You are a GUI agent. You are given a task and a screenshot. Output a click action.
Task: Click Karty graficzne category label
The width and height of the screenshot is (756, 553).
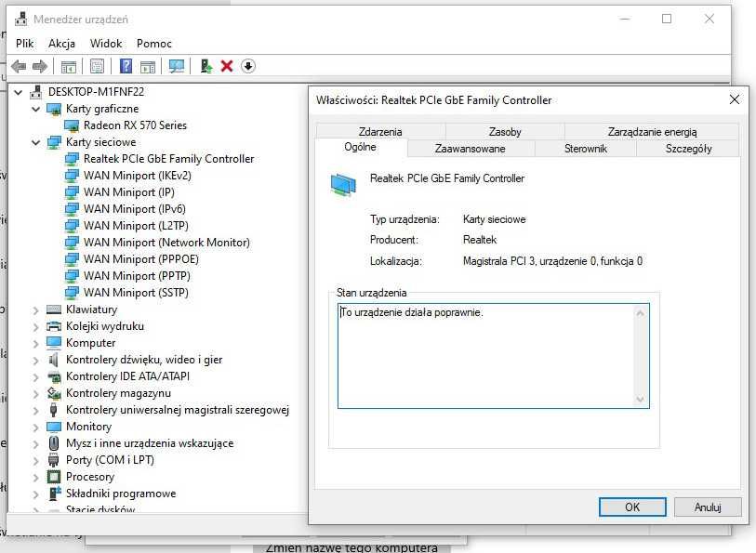(x=102, y=109)
